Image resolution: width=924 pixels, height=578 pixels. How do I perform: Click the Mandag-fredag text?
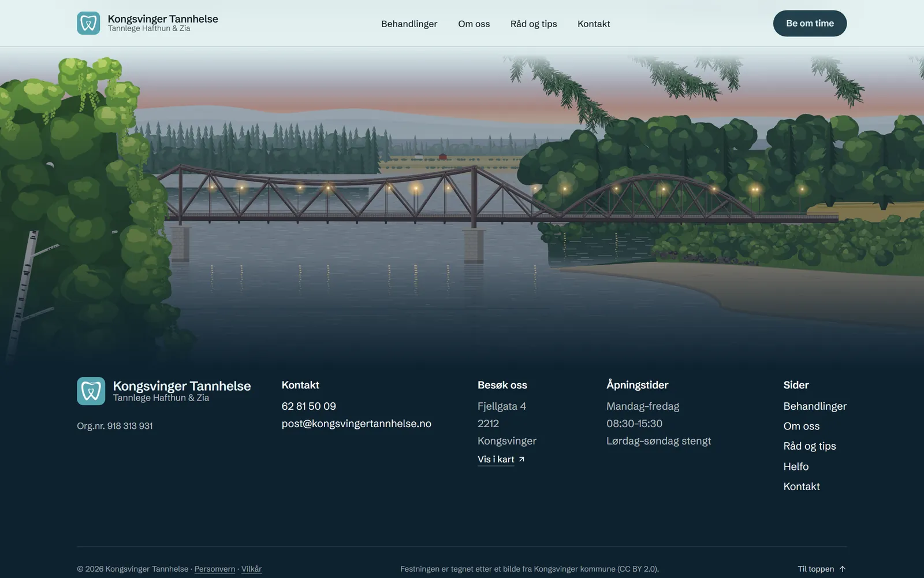[643, 406]
